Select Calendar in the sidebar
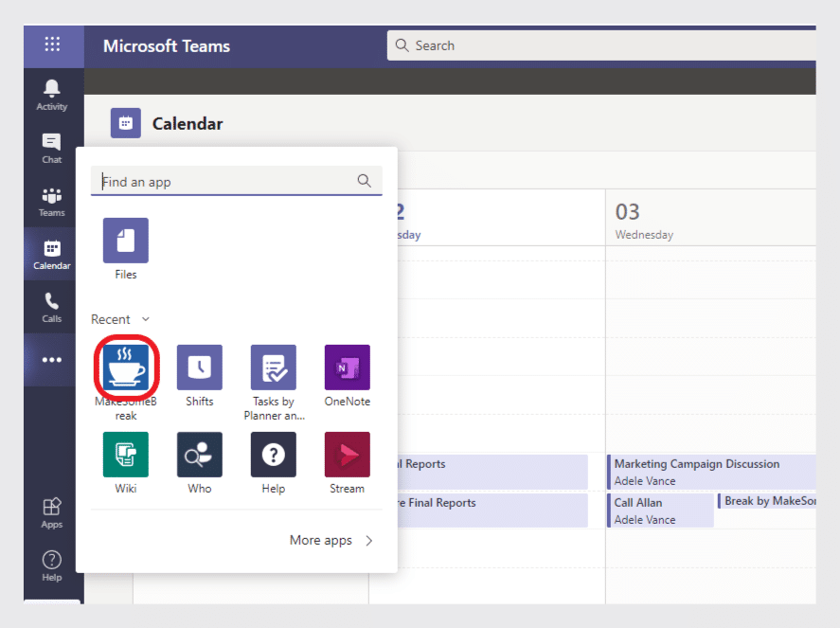Viewport: 840px width, 628px height. pos(52,255)
